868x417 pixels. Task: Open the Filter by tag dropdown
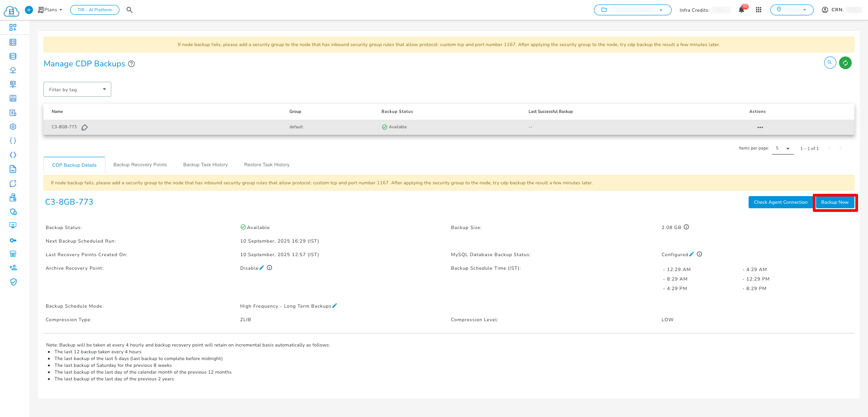point(77,89)
